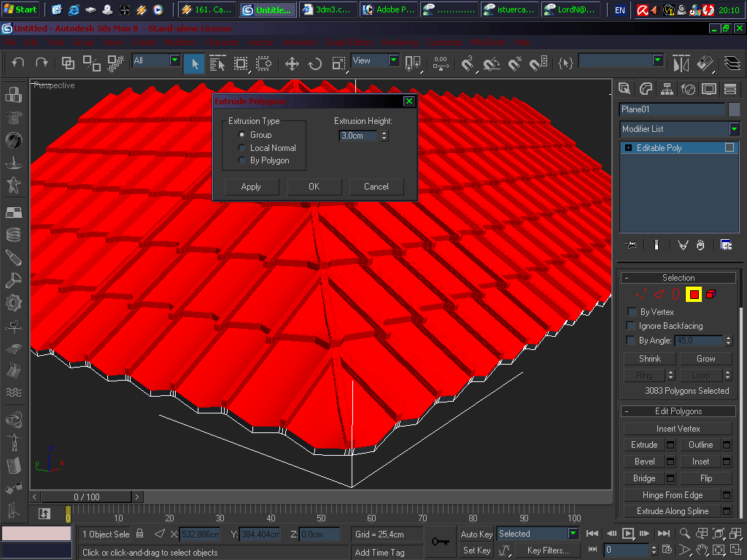This screenshot has height=560, width=747.
Task: Click the Extrusion Height value field
Action: [358, 136]
